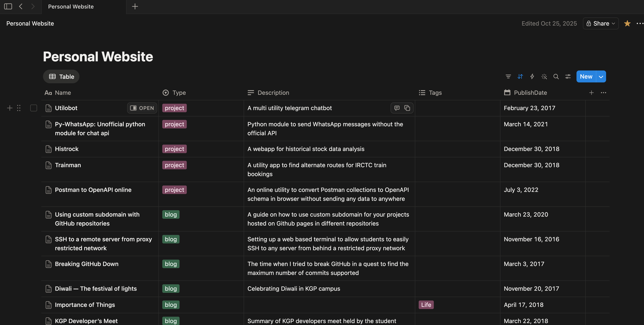
Task: Click the drag handle beside Utilobot row
Action: click(x=19, y=108)
